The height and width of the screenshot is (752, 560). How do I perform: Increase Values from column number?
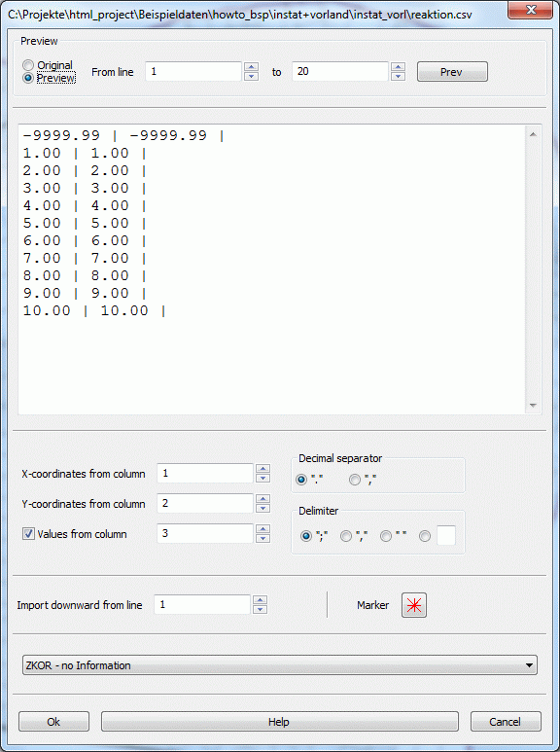coord(262,529)
